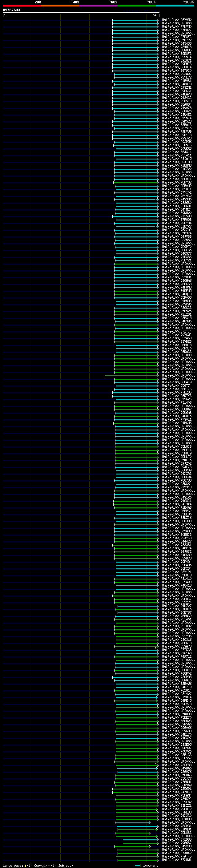Image resolution: width=197 pixels, height=868 pixels.
Task: Select the UniRef100_Q43432 label
Action: [176, 98]
